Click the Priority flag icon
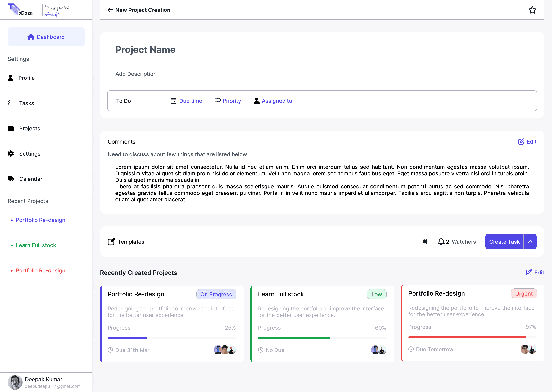 pyautogui.click(x=217, y=101)
